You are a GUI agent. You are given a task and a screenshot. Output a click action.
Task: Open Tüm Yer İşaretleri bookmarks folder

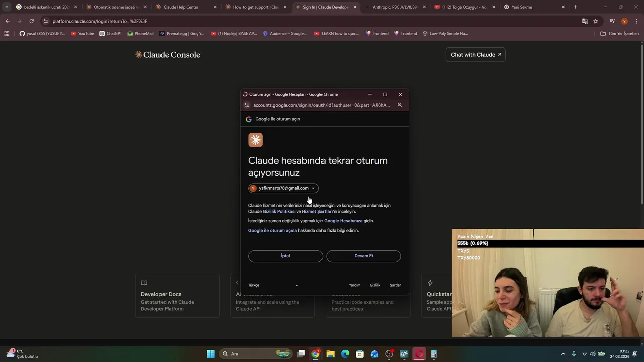click(x=620, y=34)
